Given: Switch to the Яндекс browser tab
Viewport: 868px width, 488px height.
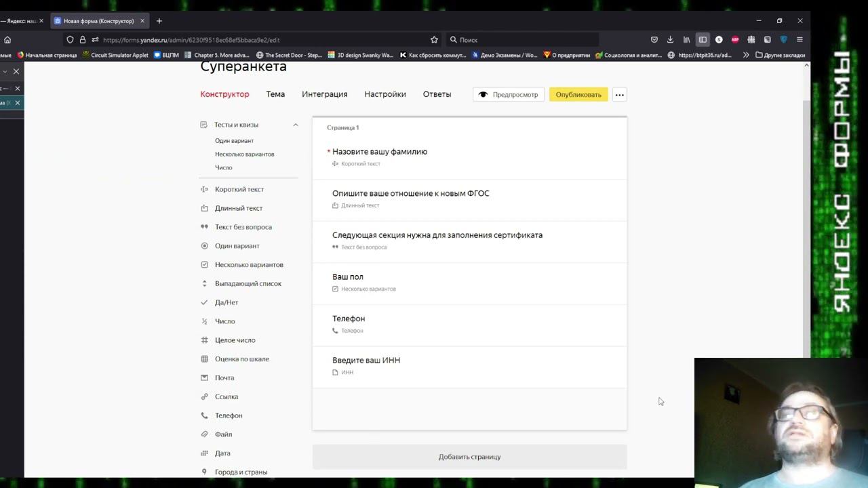Looking at the screenshot, I should pos(22,21).
